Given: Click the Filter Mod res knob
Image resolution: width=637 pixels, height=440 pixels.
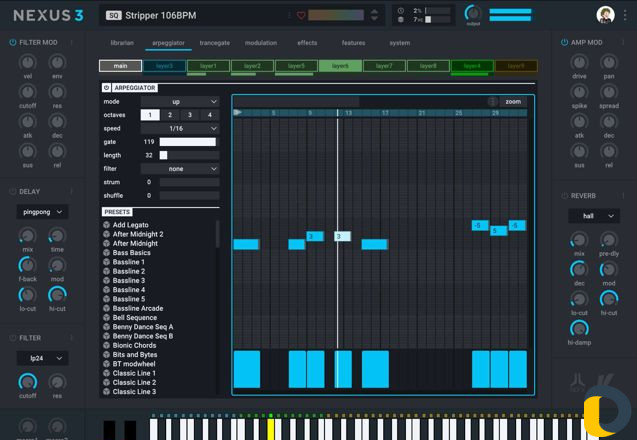Looking at the screenshot, I should click(x=57, y=92).
